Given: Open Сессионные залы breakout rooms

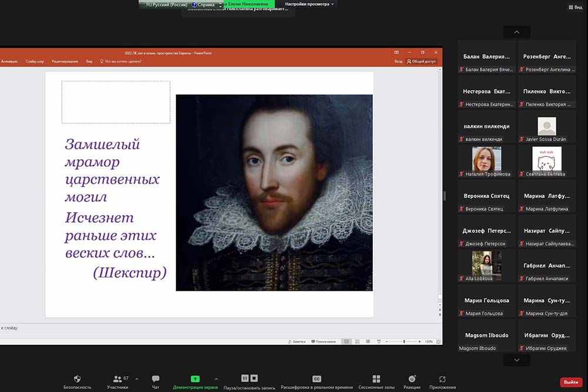Looking at the screenshot, I should click(x=376, y=379).
